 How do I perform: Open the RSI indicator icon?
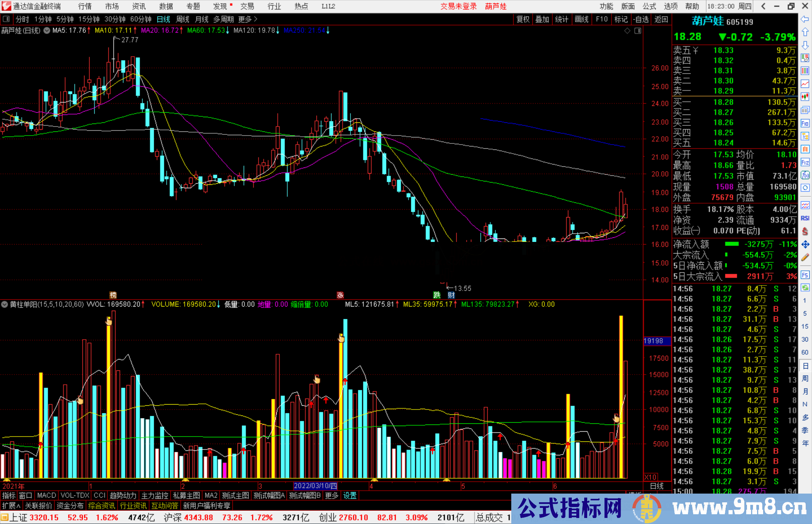coord(805,218)
